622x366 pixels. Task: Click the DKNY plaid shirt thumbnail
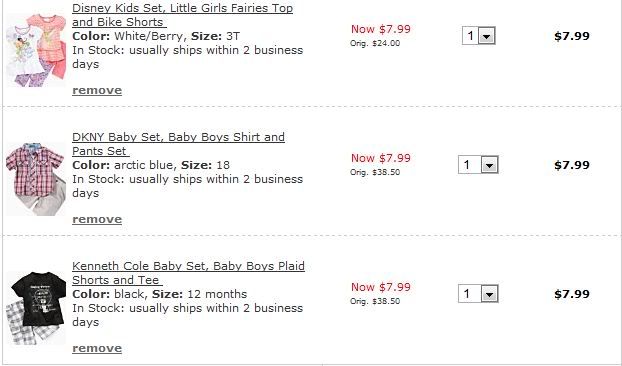pos(36,179)
